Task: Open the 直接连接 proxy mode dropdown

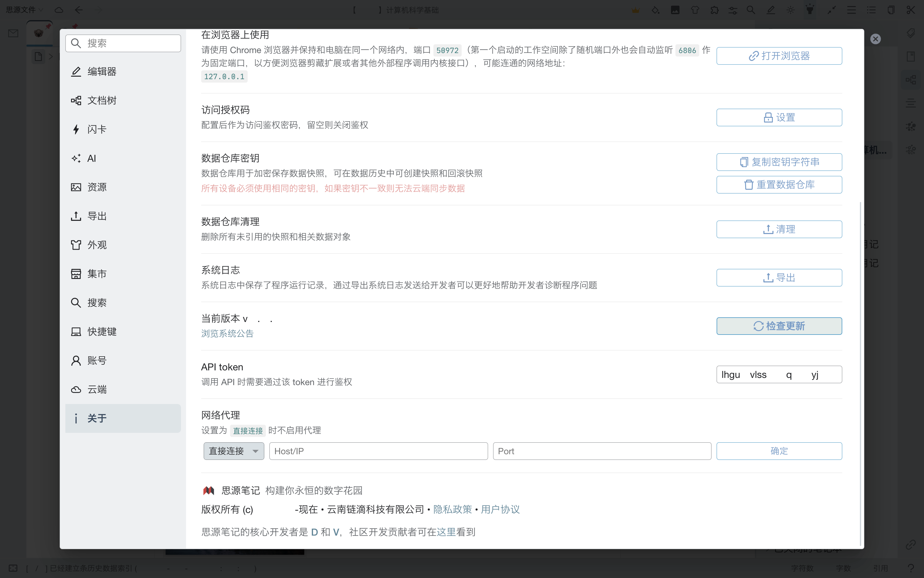Action: pyautogui.click(x=233, y=451)
